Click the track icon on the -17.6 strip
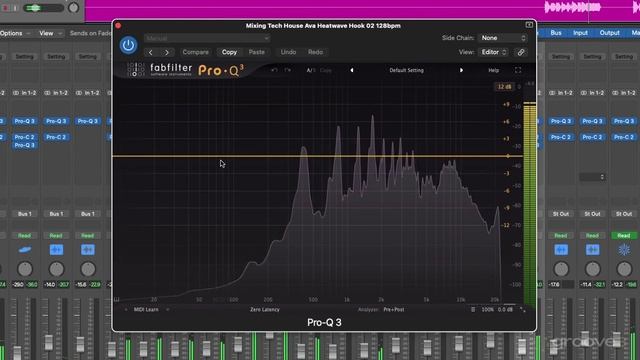 561,249
